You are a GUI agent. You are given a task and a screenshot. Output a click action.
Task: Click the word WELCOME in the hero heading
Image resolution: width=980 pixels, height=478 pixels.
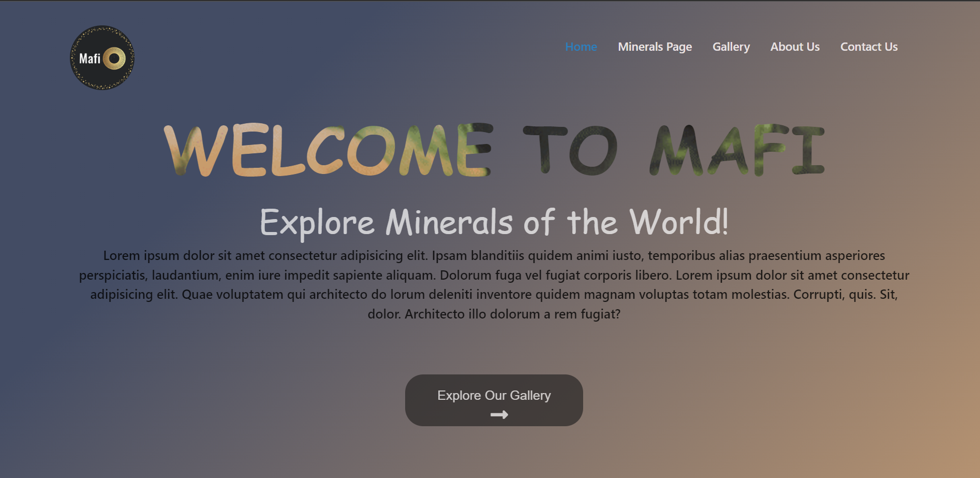pos(328,150)
